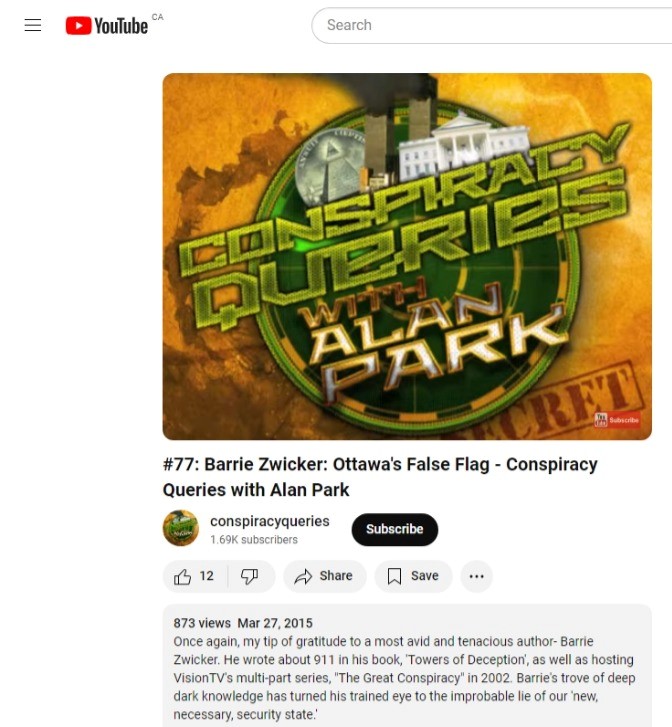This screenshot has height=727, width=672.
Task: Open the conspiracyqueries channel avatar
Action: pos(181,528)
